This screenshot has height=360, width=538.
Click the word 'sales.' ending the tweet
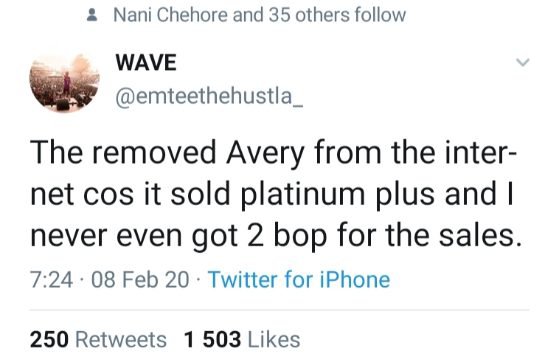pyautogui.click(x=480, y=236)
